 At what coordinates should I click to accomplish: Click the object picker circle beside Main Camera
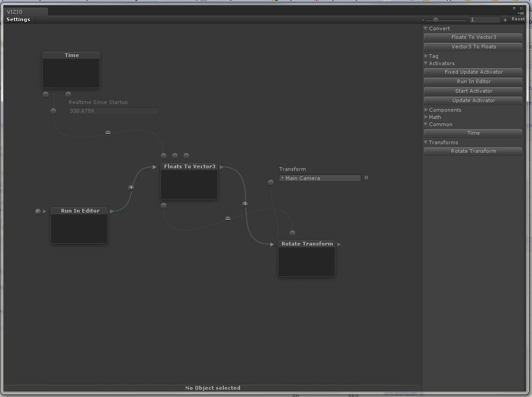point(366,178)
